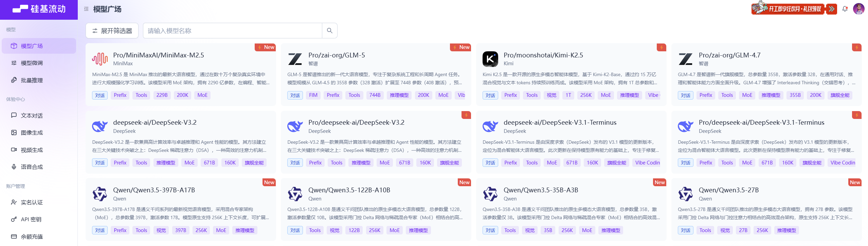Click New badge on MiniMax-M2.5 card
This screenshot has width=868, height=246.
click(x=265, y=47)
